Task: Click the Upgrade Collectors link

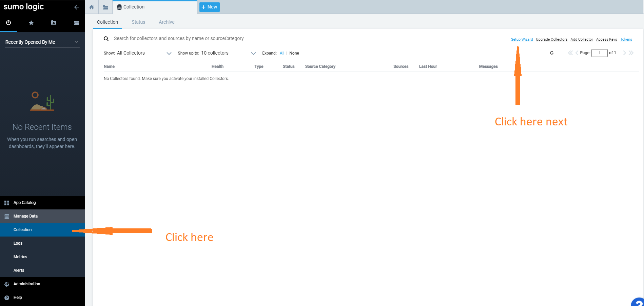Action: coord(551,40)
